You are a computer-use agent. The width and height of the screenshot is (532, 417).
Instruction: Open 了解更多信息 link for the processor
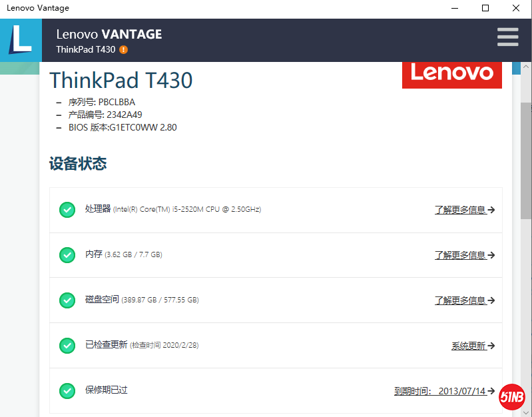pyautogui.click(x=464, y=210)
